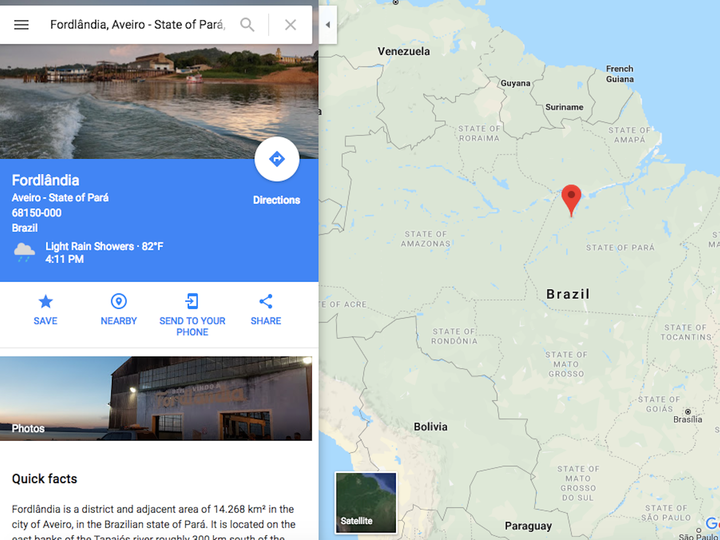Click the Bolivia label on map
720x540 pixels.
431,427
